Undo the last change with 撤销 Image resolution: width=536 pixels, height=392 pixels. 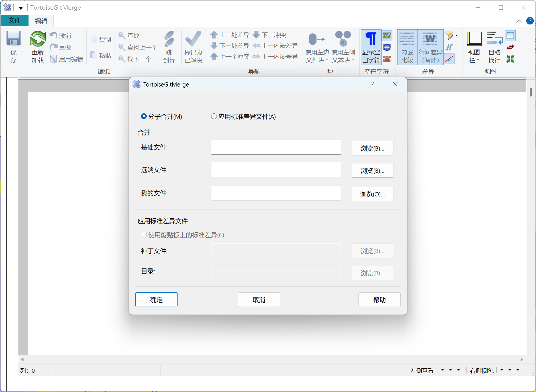[x=60, y=36]
